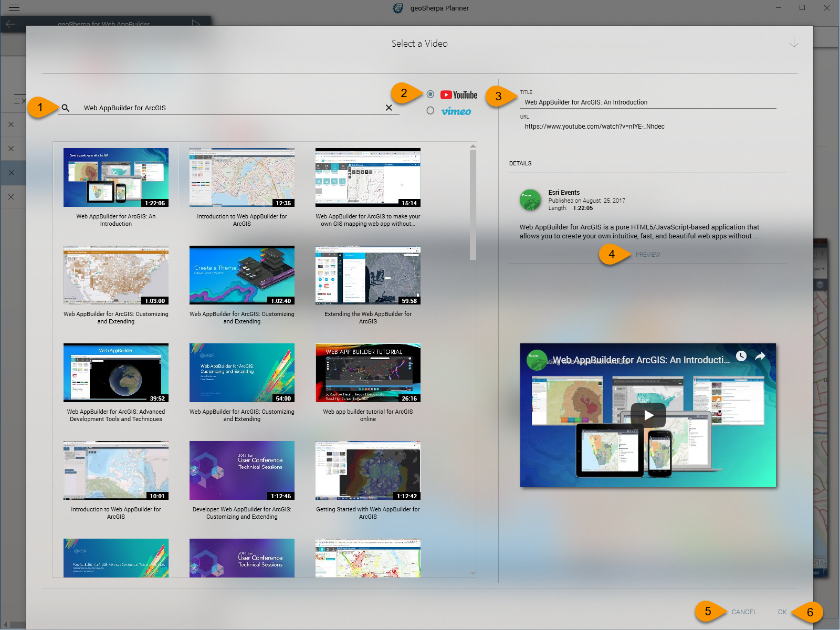Edit the video TITLE field
840x630 pixels.
point(648,102)
